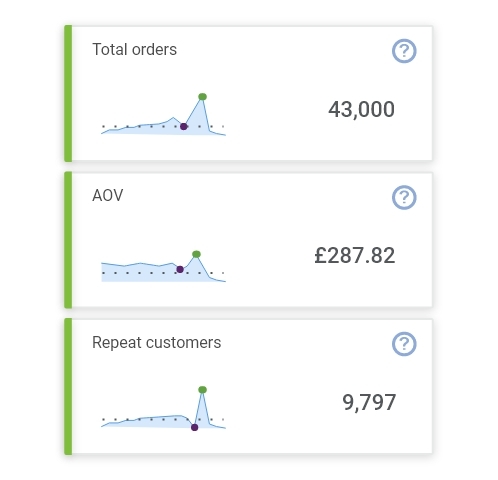
Task: Click green status bar on Repeat customers card
Action: pos(68,386)
